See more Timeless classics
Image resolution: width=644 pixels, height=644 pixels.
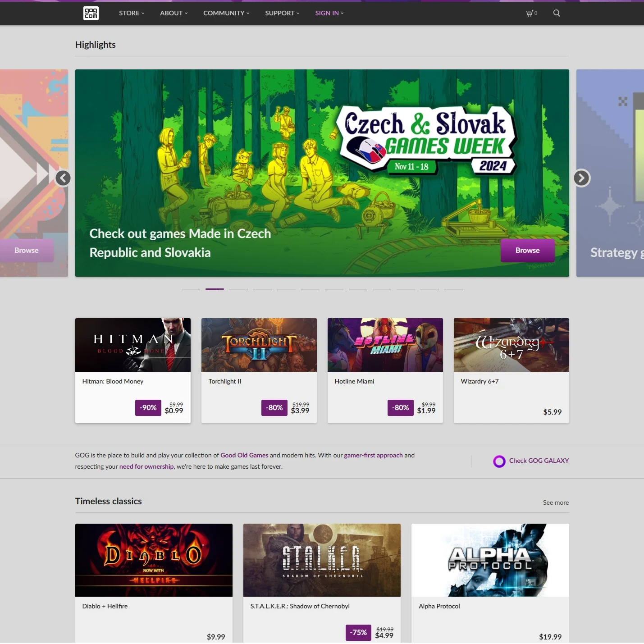(555, 502)
